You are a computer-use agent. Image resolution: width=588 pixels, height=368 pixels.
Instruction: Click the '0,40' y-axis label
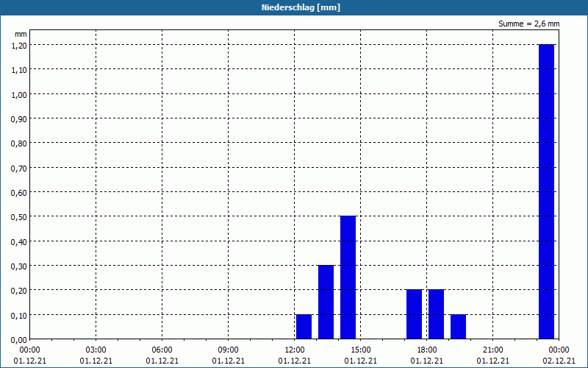(19, 242)
